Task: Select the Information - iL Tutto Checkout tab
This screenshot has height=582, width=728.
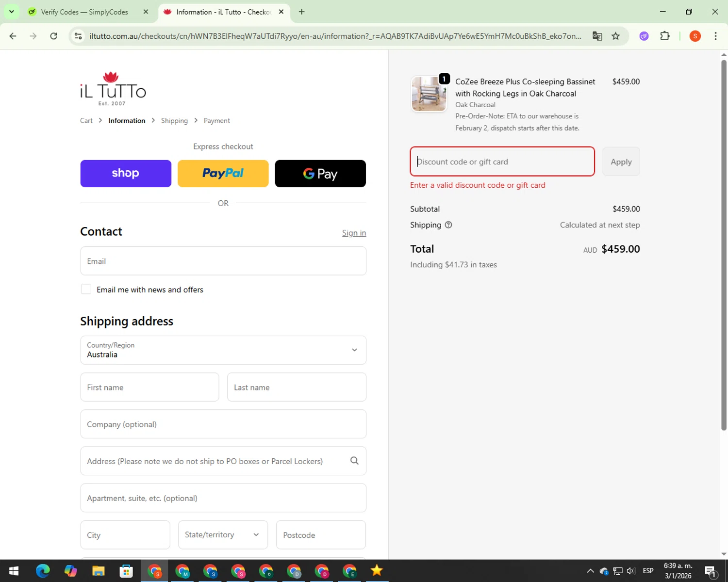Action: click(223, 12)
